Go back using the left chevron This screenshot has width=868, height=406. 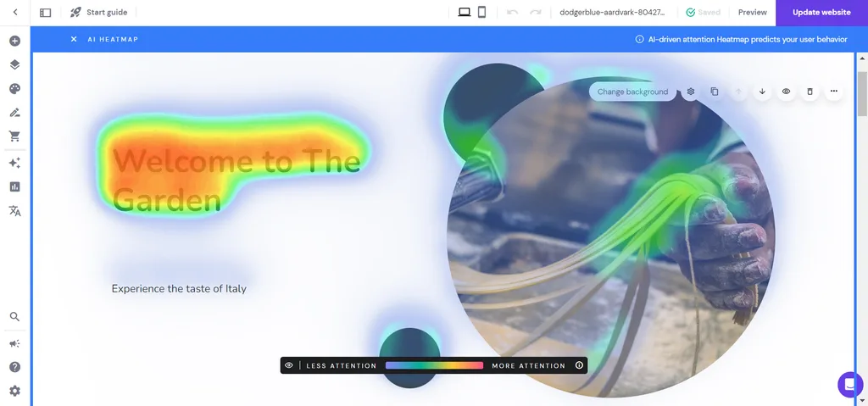point(15,12)
